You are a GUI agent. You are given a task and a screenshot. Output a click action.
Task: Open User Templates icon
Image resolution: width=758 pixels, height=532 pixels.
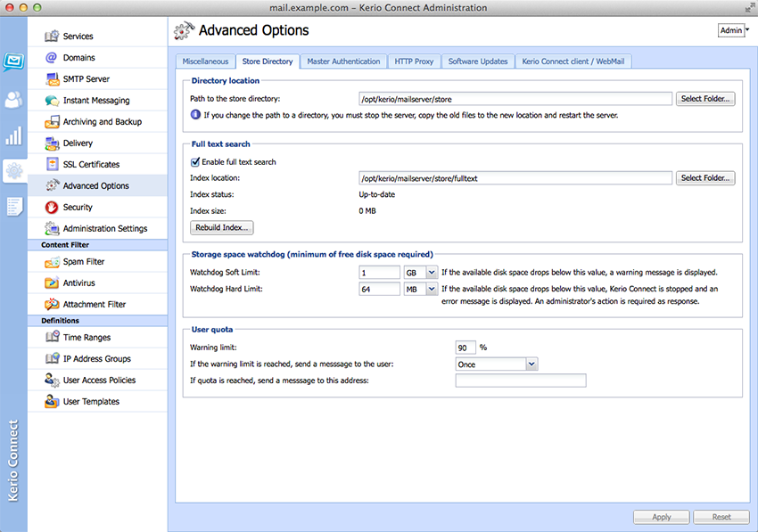pyautogui.click(x=52, y=402)
